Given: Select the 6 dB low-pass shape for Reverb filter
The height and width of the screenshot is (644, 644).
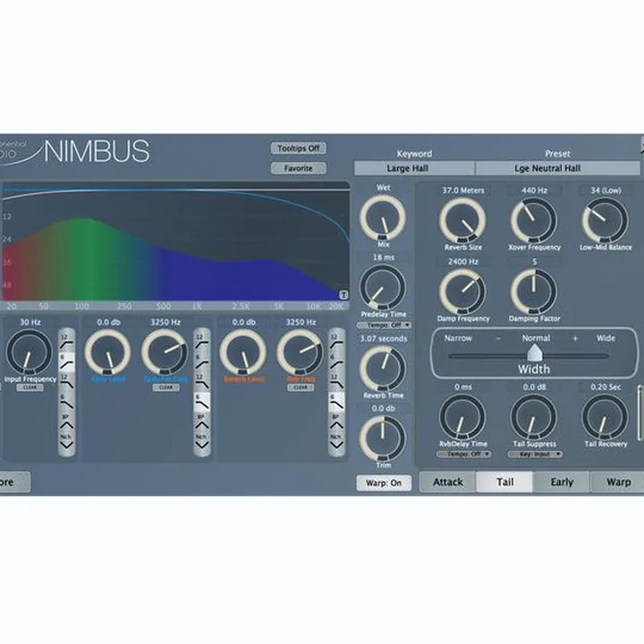Looking at the screenshot, I should pyautogui.click(x=336, y=402).
